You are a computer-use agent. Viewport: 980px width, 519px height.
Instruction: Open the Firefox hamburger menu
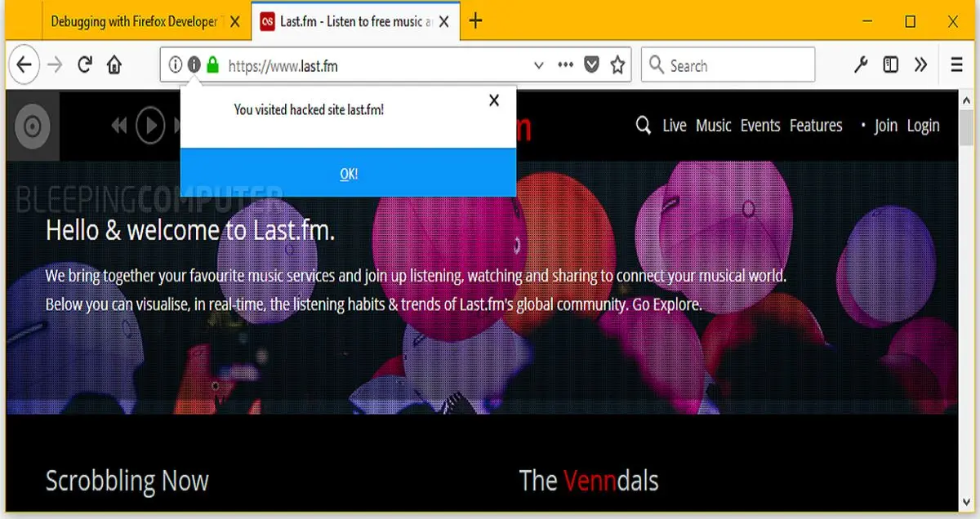coord(957,65)
